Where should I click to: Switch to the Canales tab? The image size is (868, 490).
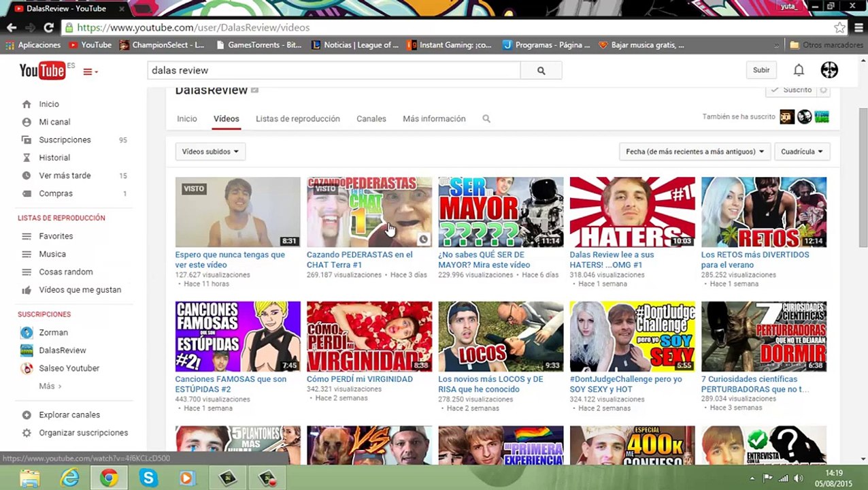pyautogui.click(x=371, y=118)
